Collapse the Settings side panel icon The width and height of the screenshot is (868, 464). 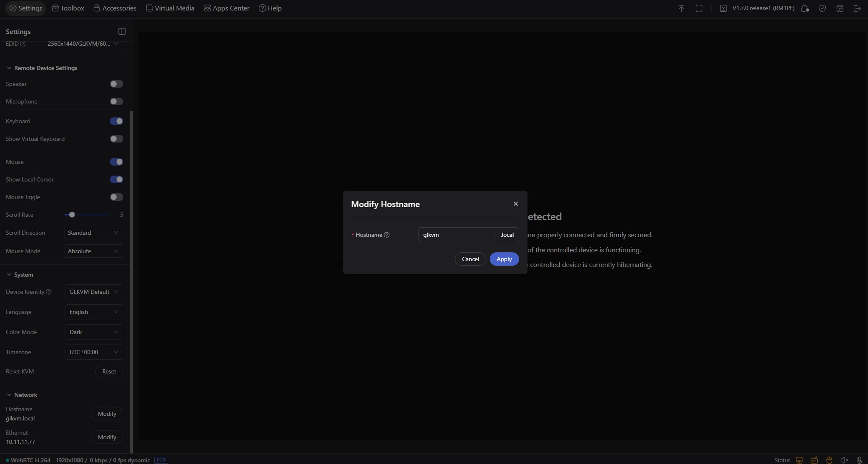122,31
